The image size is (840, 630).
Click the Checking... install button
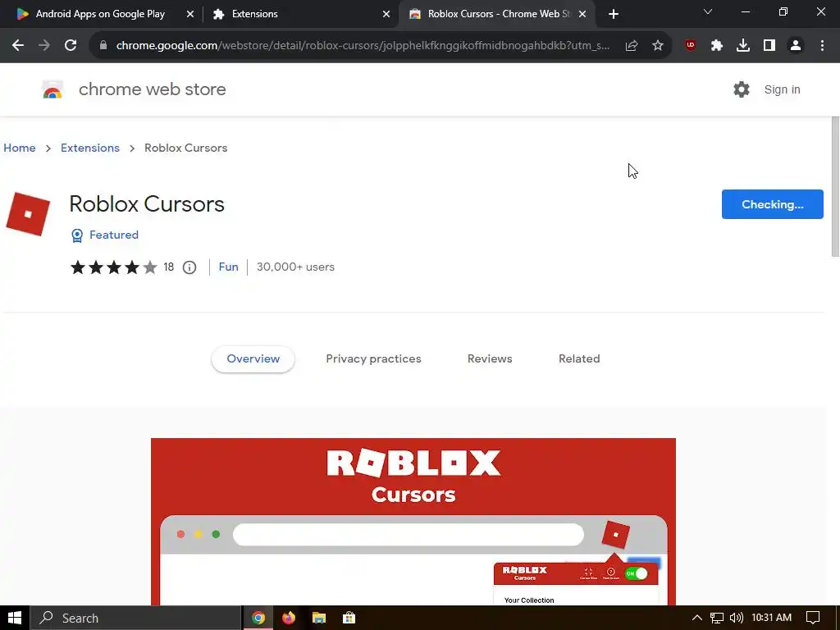tap(772, 204)
